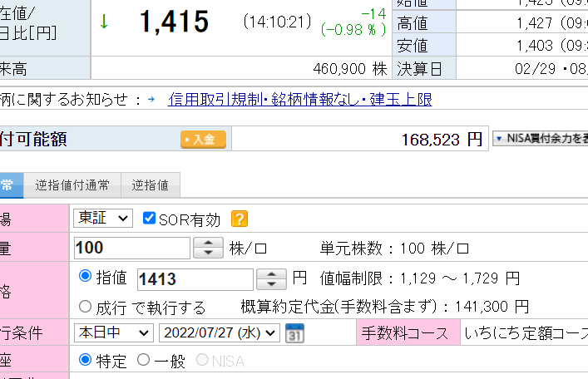Image resolution: width=588 pixels, height=379 pixels.
Task: Increase limit price with up arrow
Action: point(271,274)
